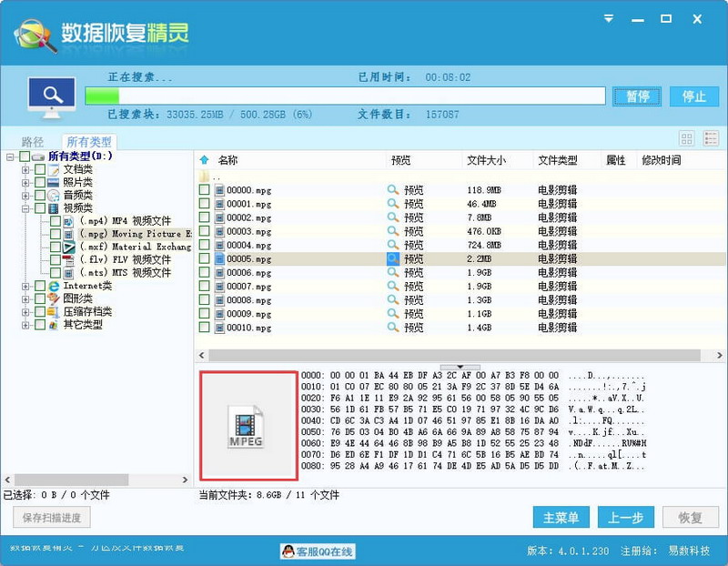Check the box for 00010.mpg
The height and width of the screenshot is (566, 728).
pyautogui.click(x=204, y=327)
